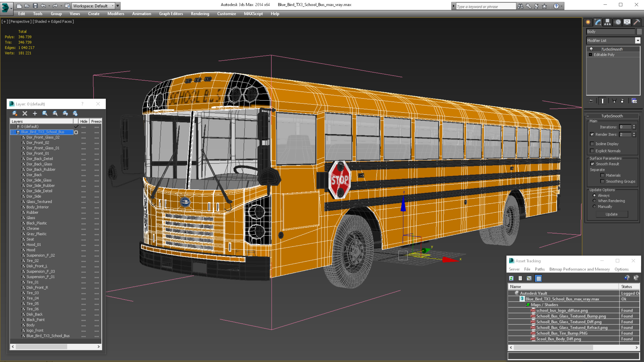This screenshot has height=362, width=644.
Task: Select the Always update radio button
Action: 594,195
